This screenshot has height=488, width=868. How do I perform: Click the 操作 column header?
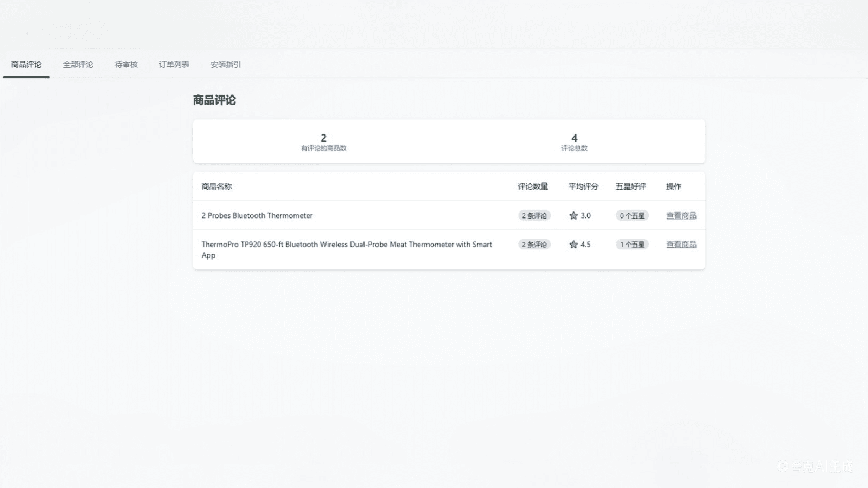[x=674, y=187]
